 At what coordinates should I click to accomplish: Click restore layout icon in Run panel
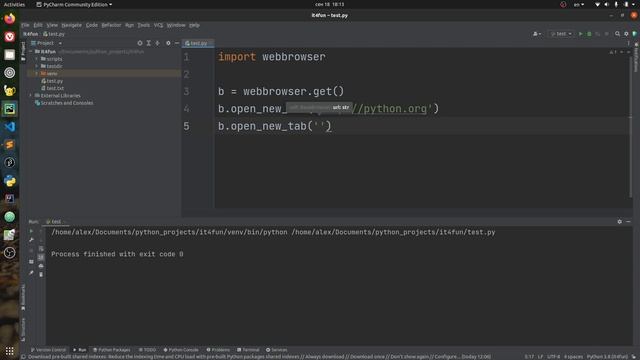[x=31, y=262]
